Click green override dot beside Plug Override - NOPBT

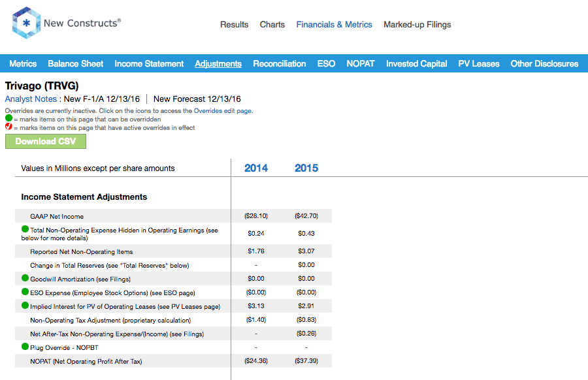click(x=25, y=346)
